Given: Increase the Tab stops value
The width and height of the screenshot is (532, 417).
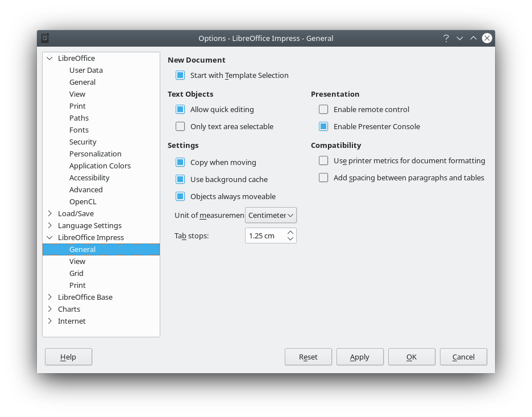Looking at the screenshot, I should [x=290, y=232].
